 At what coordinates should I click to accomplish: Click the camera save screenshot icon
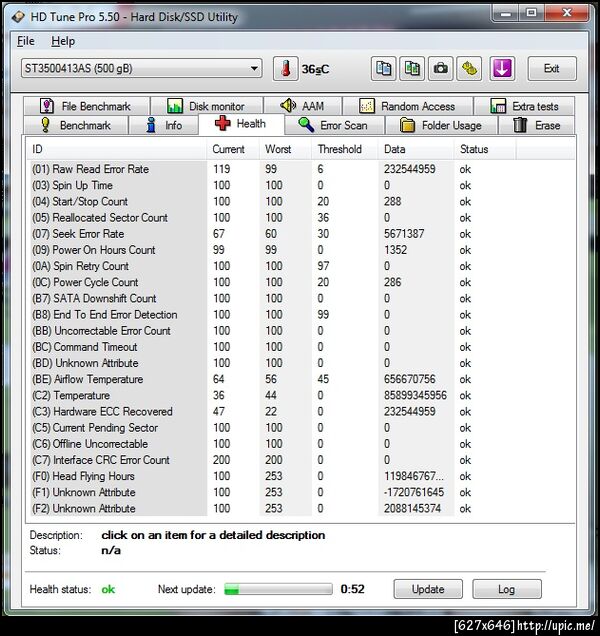pos(441,69)
